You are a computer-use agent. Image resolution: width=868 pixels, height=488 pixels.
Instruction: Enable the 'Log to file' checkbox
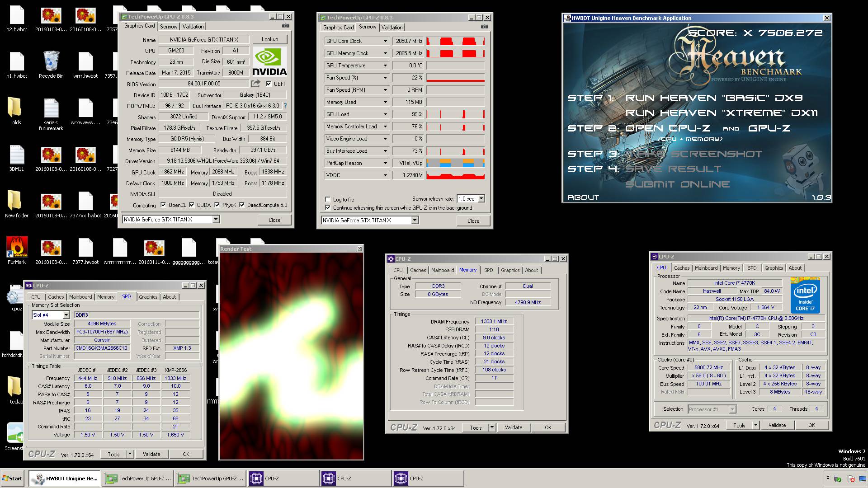click(x=328, y=199)
